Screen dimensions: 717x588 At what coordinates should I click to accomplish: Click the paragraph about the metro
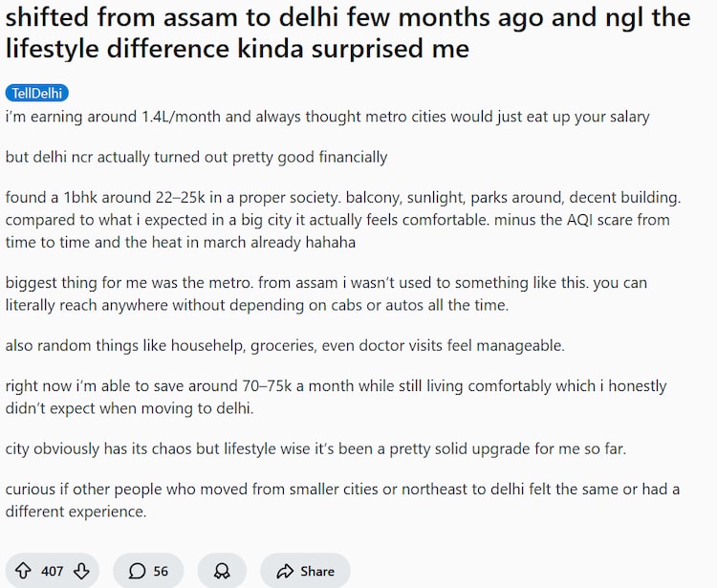coord(325,294)
